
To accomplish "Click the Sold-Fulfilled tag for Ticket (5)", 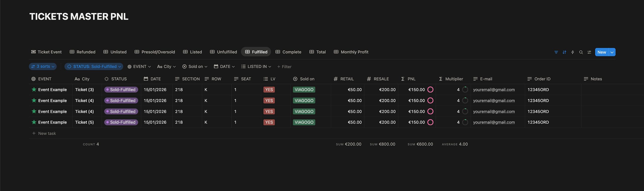I will [121, 122].
